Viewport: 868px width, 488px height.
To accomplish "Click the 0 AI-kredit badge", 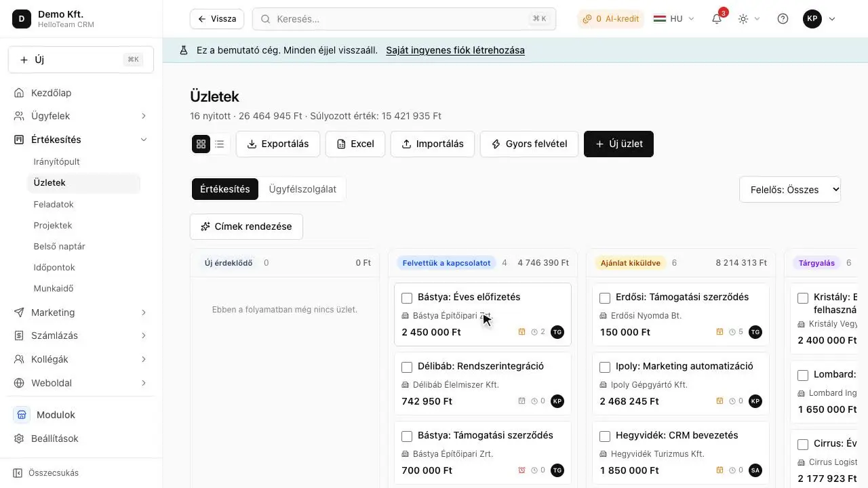I will click(x=610, y=19).
